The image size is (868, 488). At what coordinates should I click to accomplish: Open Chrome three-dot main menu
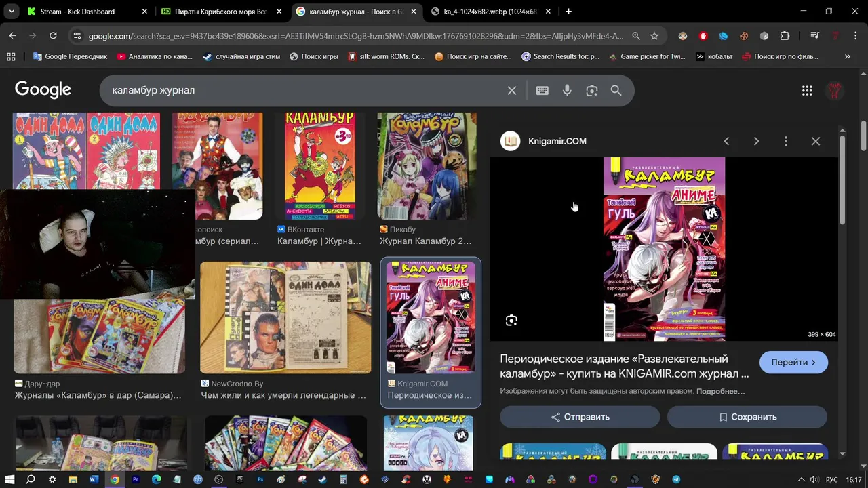pos(855,35)
